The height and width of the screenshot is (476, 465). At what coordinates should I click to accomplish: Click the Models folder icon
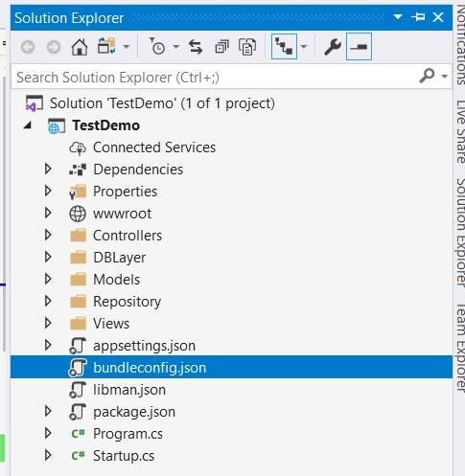coord(78,280)
